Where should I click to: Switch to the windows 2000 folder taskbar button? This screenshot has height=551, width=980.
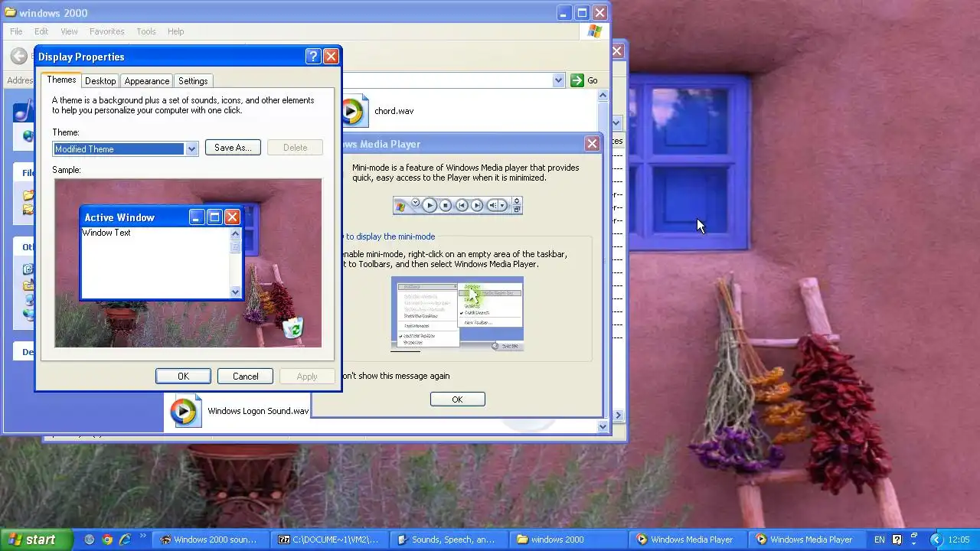tap(567, 540)
